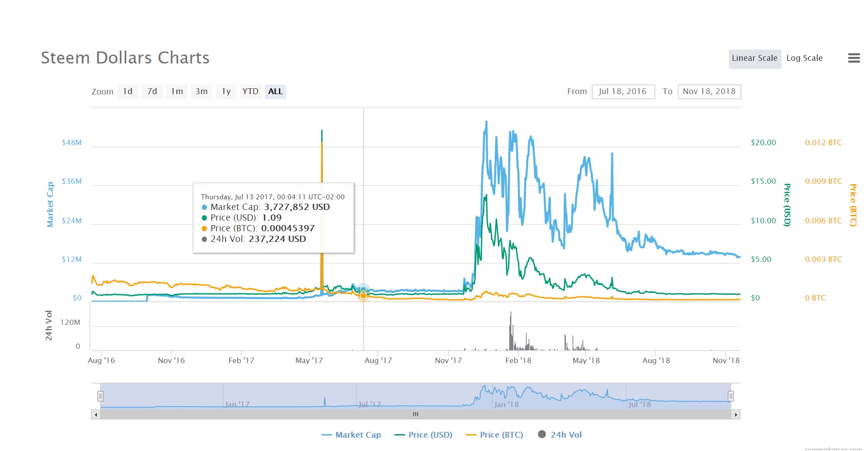Viewport: 868px width, 451px height.
Task: Hide Price (BTC) series via legend
Action: click(494, 435)
